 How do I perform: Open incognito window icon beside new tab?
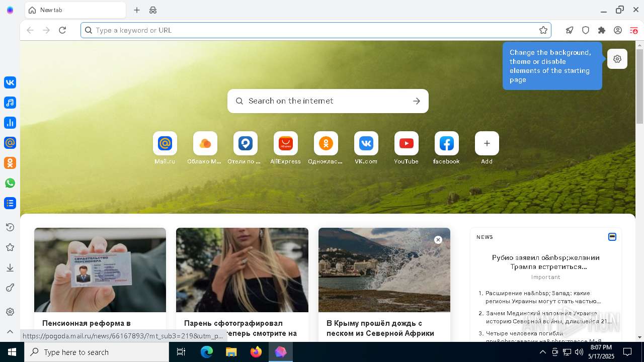point(153,10)
